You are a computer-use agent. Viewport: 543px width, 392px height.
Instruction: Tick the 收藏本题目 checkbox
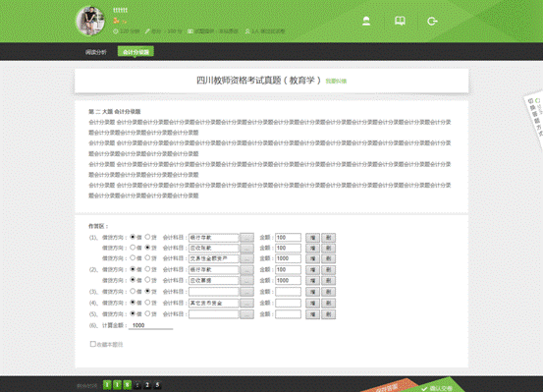tap(93, 344)
